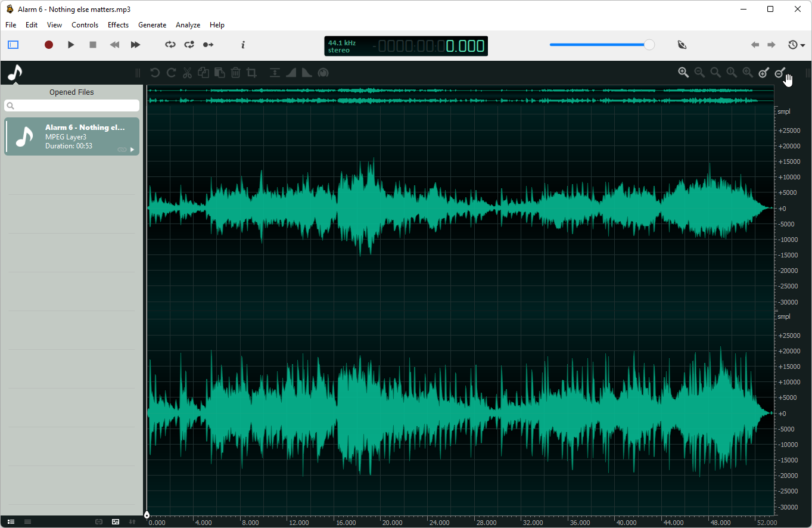Click the vertical zoom out icon
This screenshot has height=528, width=812.
click(x=780, y=73)
